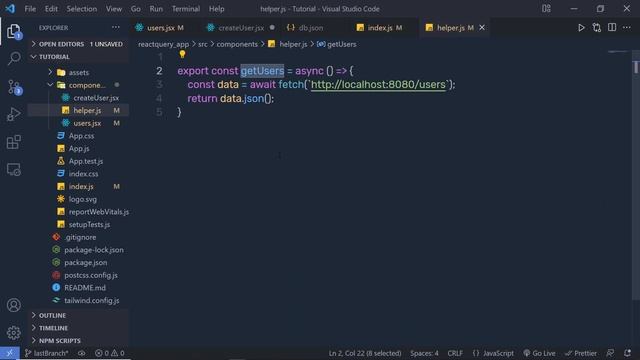Click the feedback icon in status bar
The height and width of the screenshot is (360, 640).
[610, 353]
